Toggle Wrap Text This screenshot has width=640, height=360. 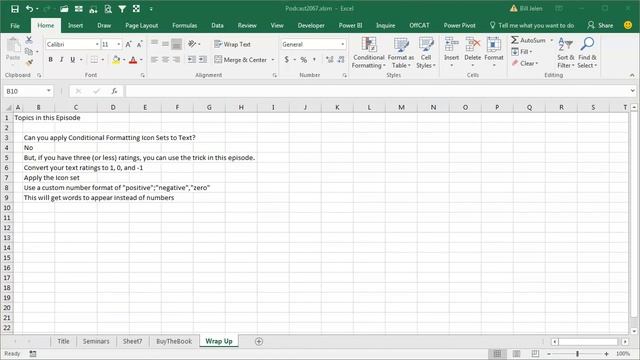[x=233, y=44]
